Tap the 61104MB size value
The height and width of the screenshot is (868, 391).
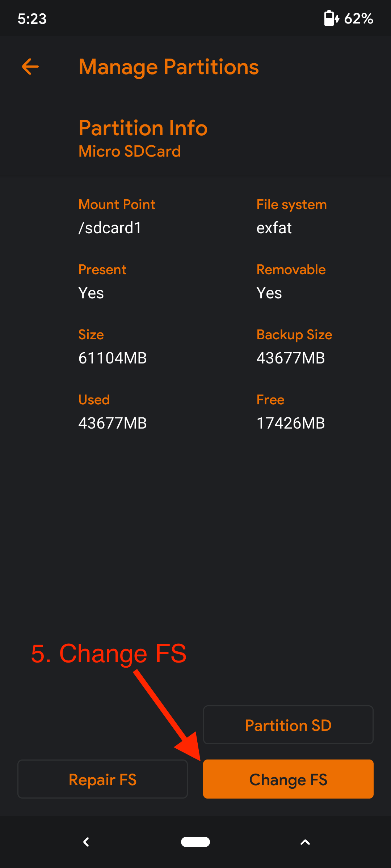pos(113,358)
